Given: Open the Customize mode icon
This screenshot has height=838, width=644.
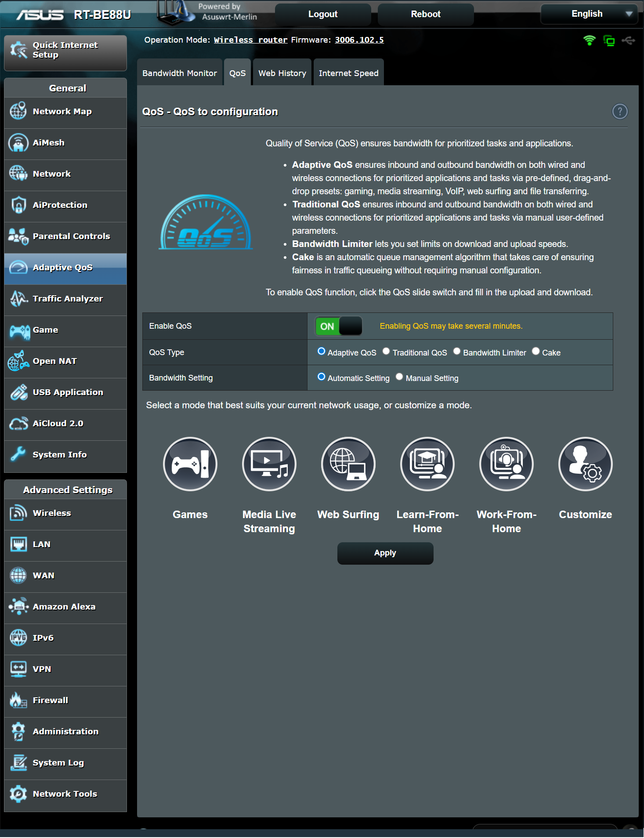Looking at the screenshot, I should [x=585, y=464].
